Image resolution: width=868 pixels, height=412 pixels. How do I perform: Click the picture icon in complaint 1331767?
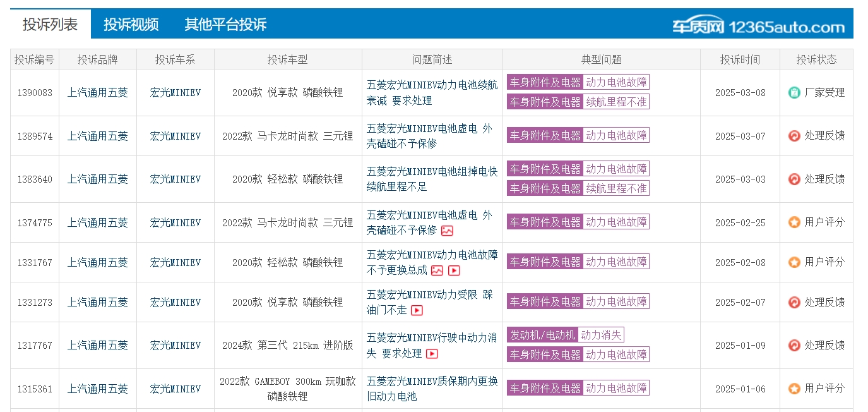(x=437, y=271)
